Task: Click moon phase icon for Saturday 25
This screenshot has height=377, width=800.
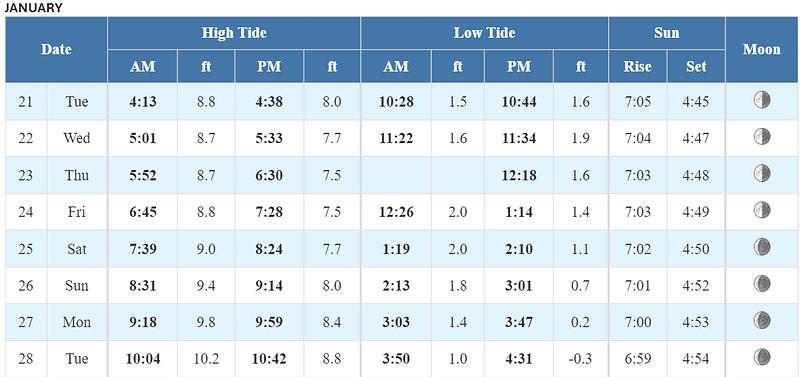Action: tap(762, 246)
